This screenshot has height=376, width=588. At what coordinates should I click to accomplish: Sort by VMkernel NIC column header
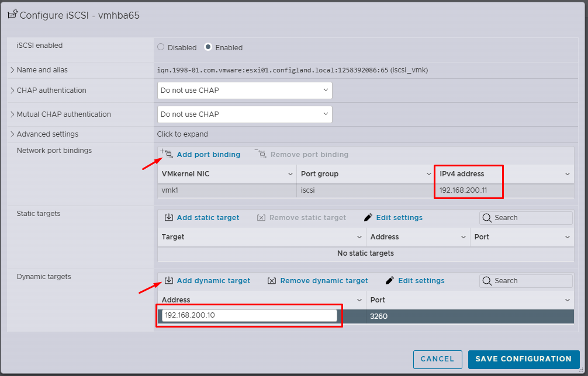click(x=226, y=174)
